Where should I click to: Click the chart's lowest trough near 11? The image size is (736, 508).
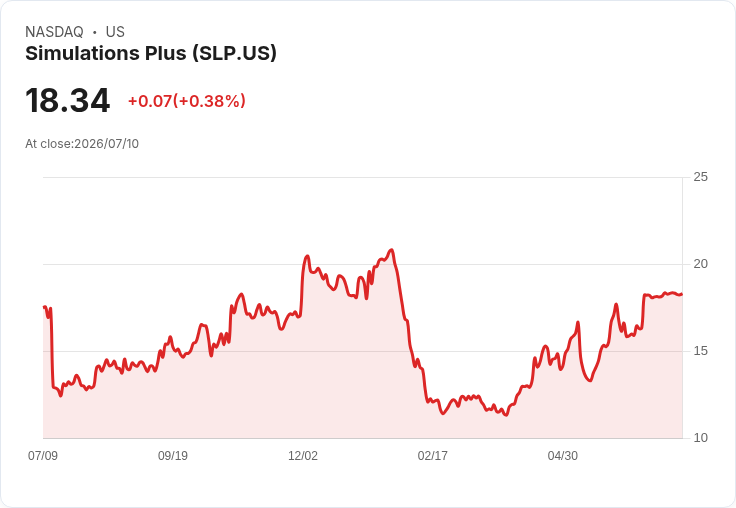coord(506,415)
